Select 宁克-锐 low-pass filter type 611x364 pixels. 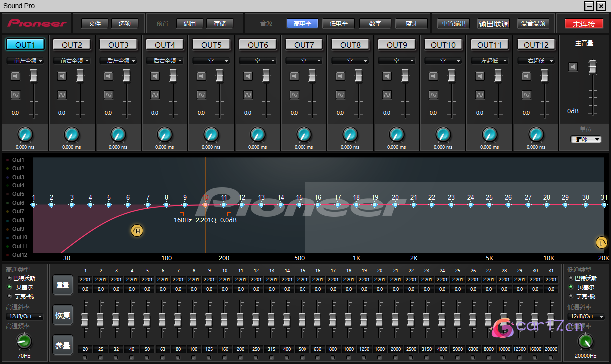pyautogui.click(x=583, y=296)
